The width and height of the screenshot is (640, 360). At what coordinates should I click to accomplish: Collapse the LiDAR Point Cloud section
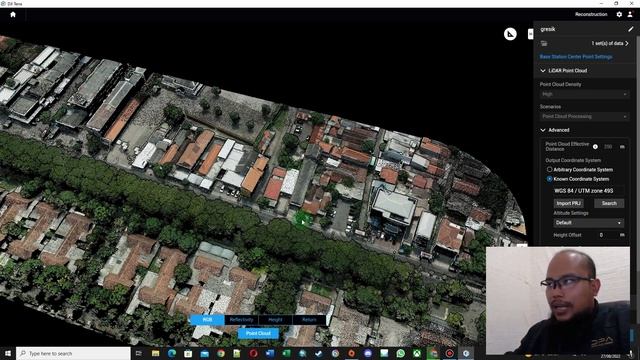click(x=543, y=71)
